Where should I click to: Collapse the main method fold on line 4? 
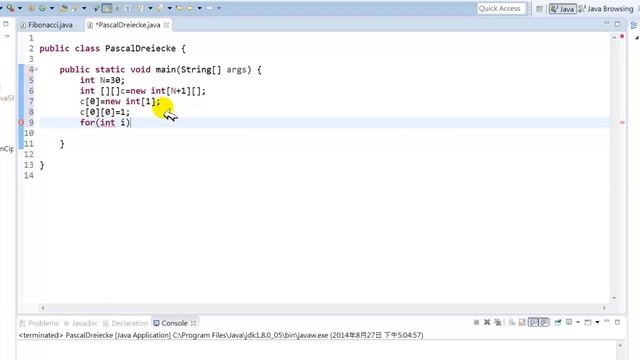pyautogui.click(x=36, y=69)
